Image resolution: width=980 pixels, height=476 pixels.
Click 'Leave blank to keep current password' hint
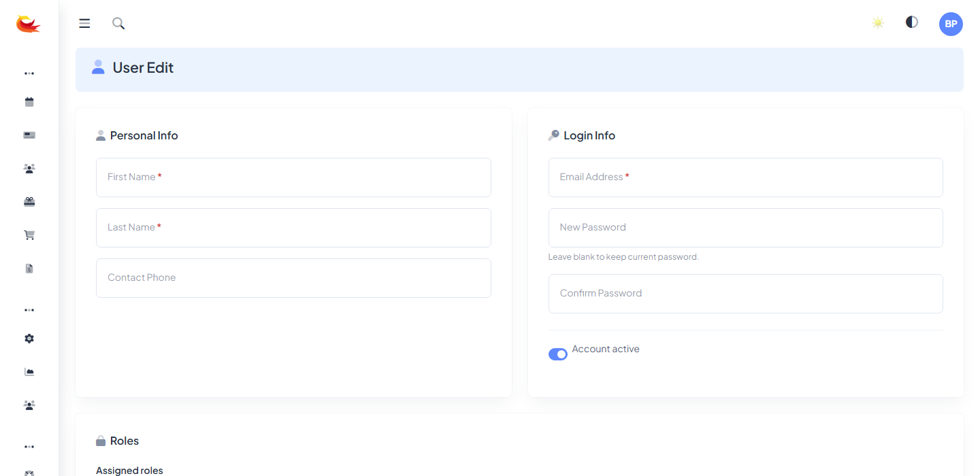coord(623,257)
